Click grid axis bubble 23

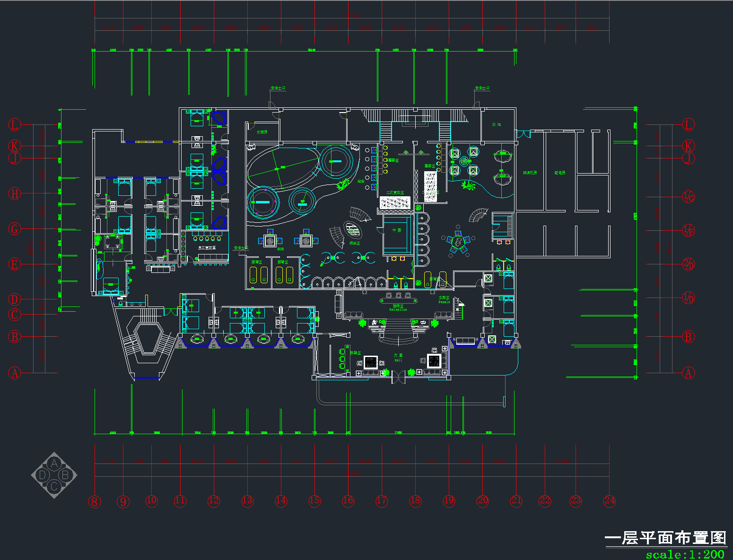[x=576, y=500]
